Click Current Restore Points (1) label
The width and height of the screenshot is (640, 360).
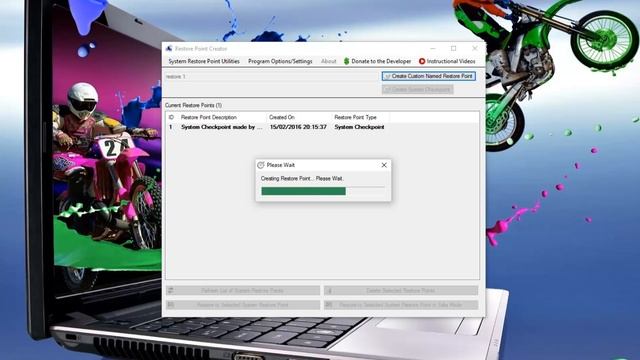193,105
